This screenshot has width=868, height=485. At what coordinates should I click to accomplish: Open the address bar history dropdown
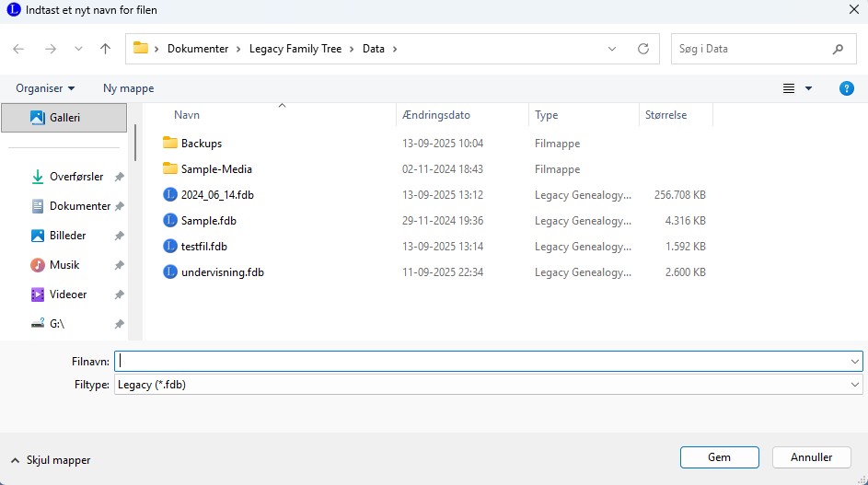coord(613,49)
